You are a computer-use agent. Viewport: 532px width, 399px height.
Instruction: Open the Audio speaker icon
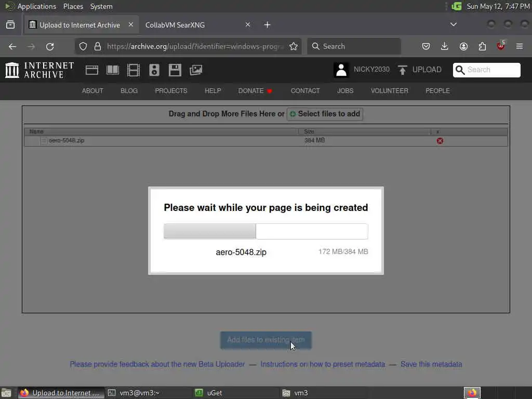154,70
